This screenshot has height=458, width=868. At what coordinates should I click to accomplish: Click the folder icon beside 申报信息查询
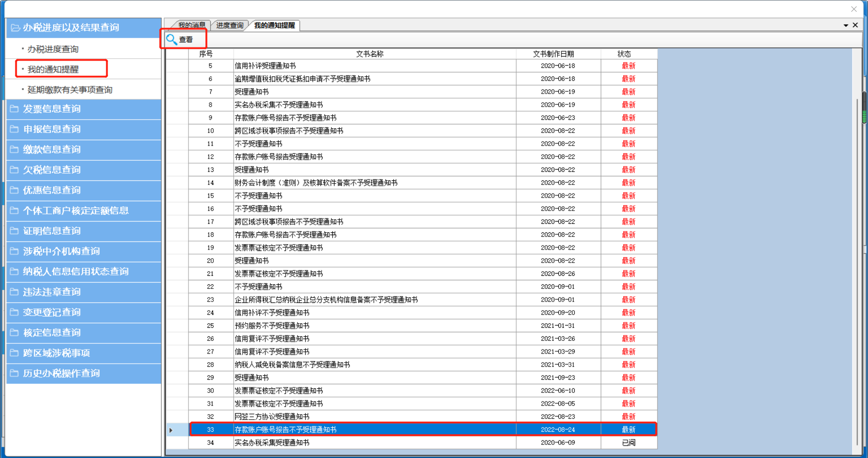point(14,129)
